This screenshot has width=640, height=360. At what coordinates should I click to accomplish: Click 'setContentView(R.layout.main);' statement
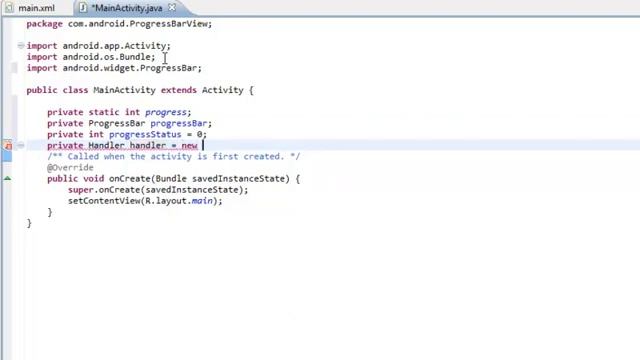(x=145, y=200)
